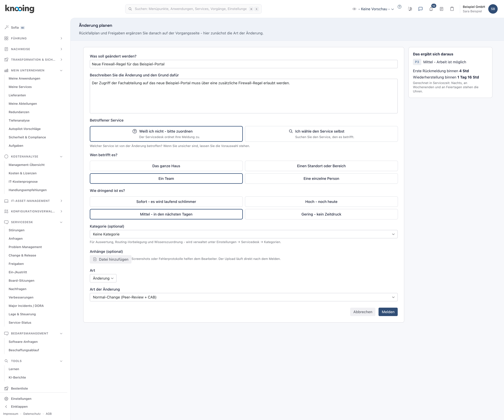Click the 'Was soll geändert werden?' text field
The image size is (504, 420).
coord(244,64)
